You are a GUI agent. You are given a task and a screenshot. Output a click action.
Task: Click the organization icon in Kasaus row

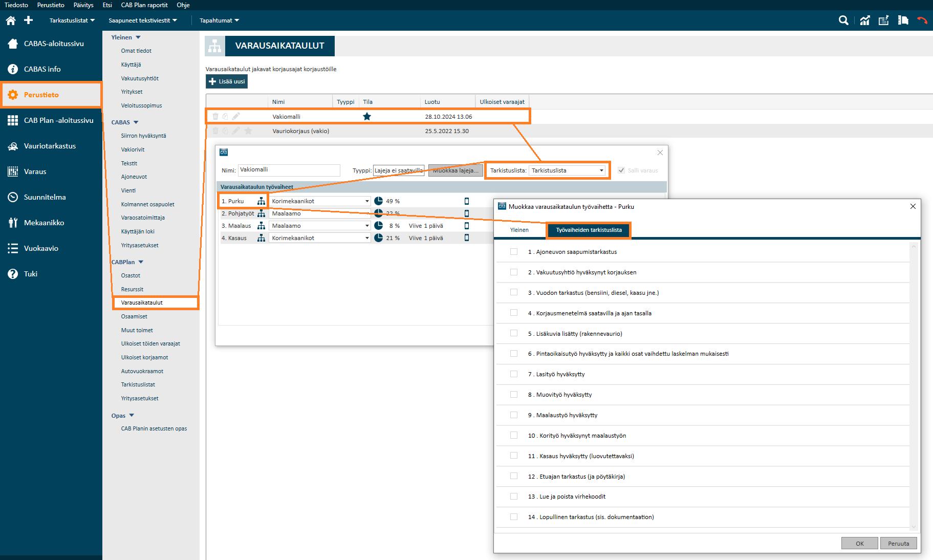click(261, 238)
